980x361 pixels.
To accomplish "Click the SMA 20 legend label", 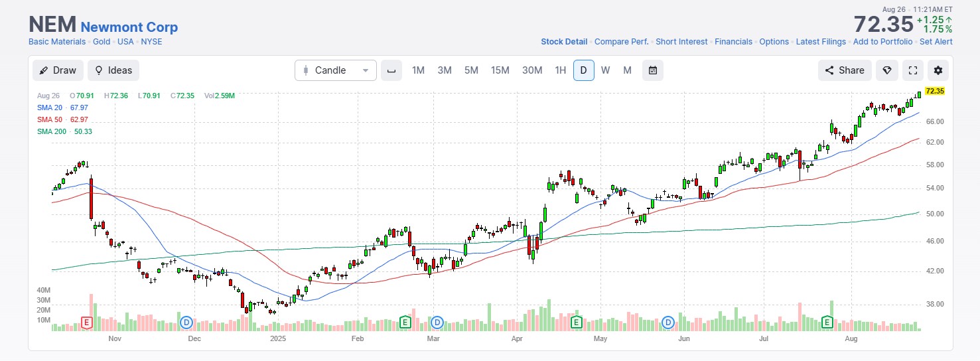I will tap(62, 108).
